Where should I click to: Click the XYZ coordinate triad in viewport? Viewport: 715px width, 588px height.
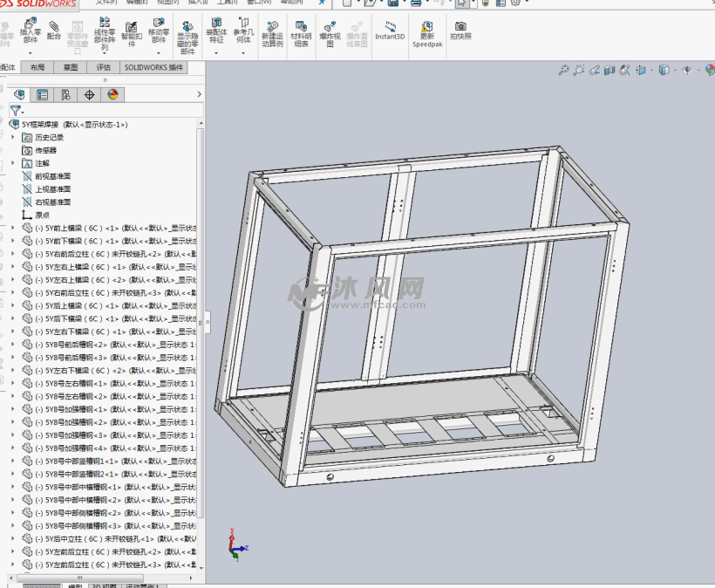point(237,545)
